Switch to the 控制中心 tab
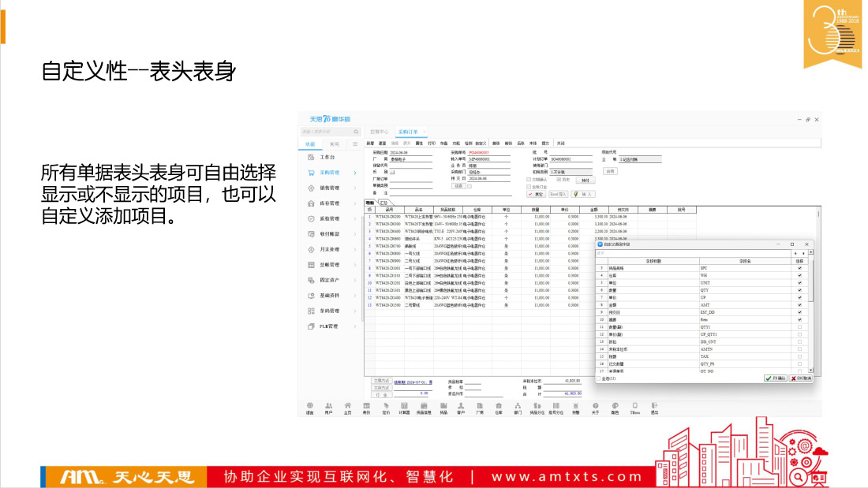 click(379, 132)
